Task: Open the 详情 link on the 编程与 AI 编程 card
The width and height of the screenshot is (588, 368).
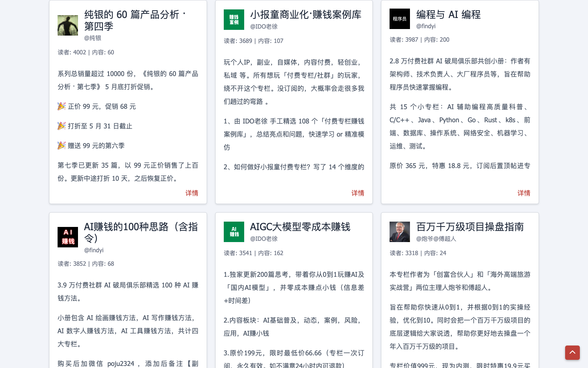Action: (x=524, y=193)
